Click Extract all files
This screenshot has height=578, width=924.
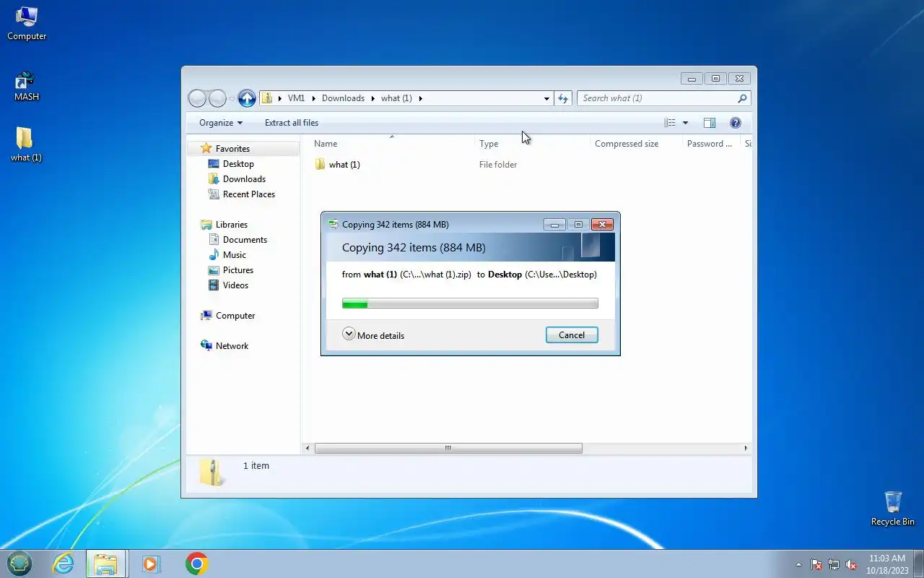(x=292, y=123)
